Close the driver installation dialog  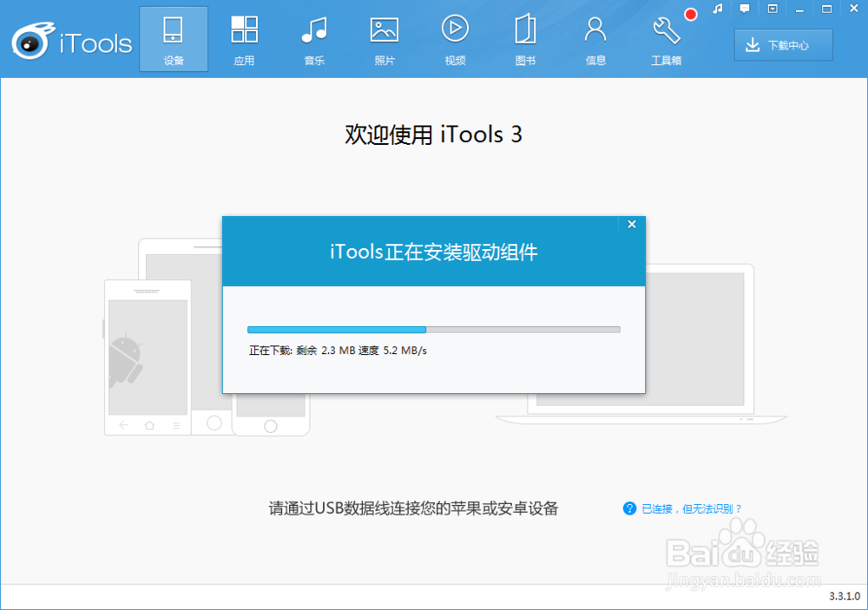point(632,224)
